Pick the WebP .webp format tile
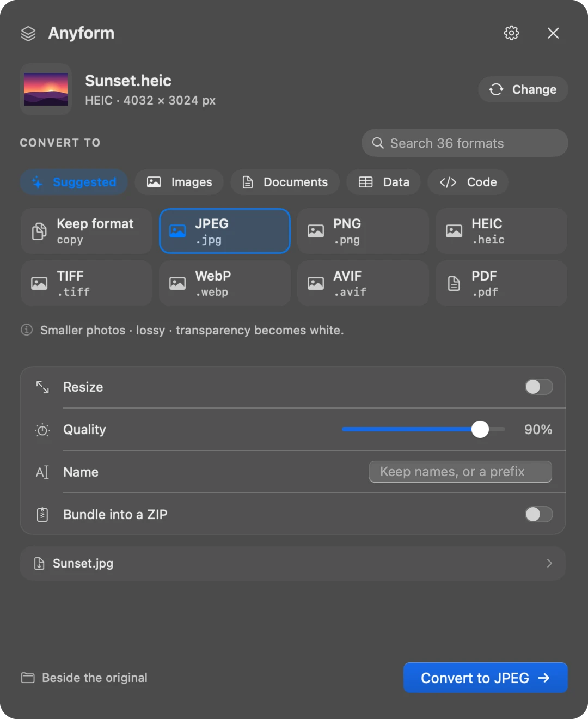The height and width of the screenshot is (719, 588). click(225, 283)
